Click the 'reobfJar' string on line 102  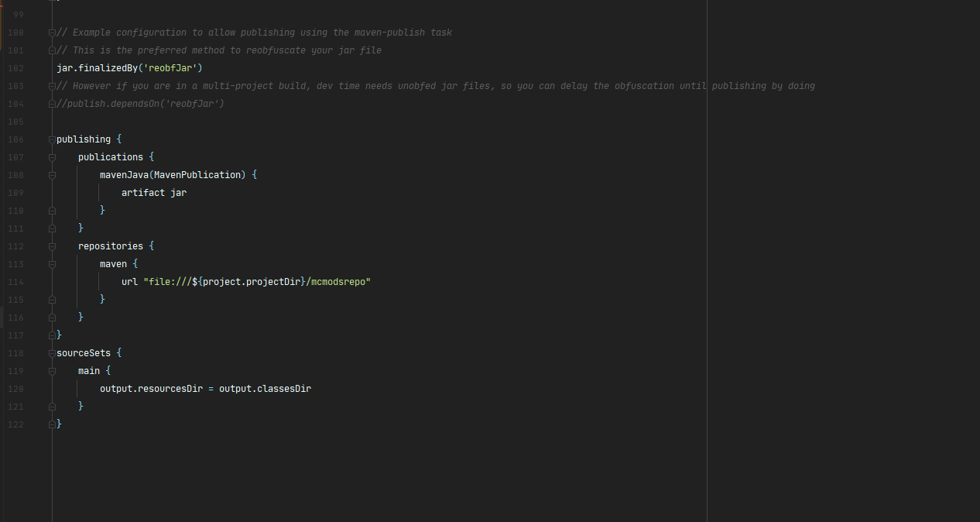pos(170,68)
